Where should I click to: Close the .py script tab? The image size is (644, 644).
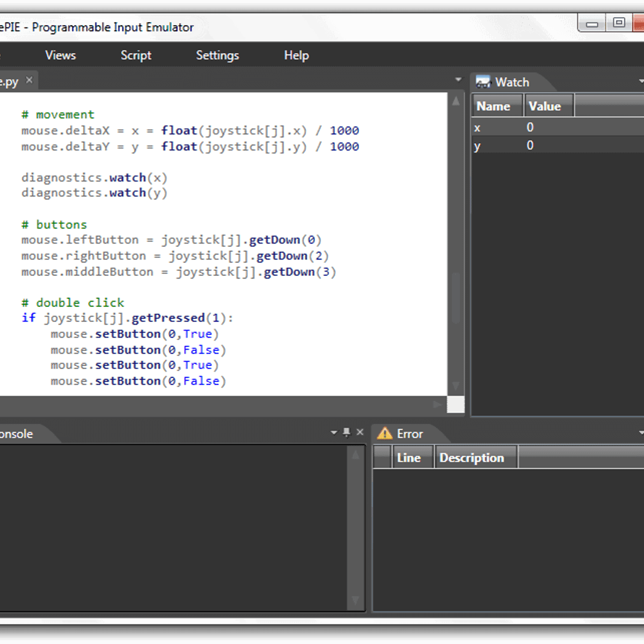pos(29,80)
